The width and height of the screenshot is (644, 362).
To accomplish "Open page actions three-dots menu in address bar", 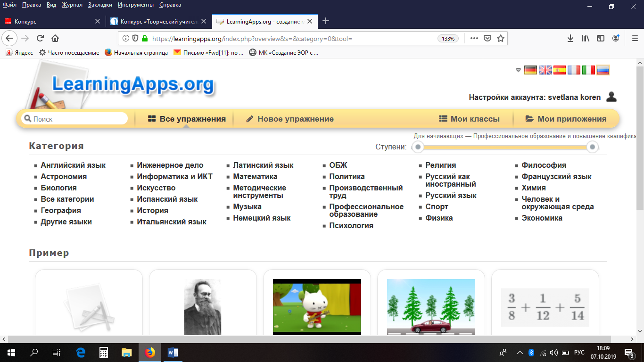I will (x=474, y=39).
